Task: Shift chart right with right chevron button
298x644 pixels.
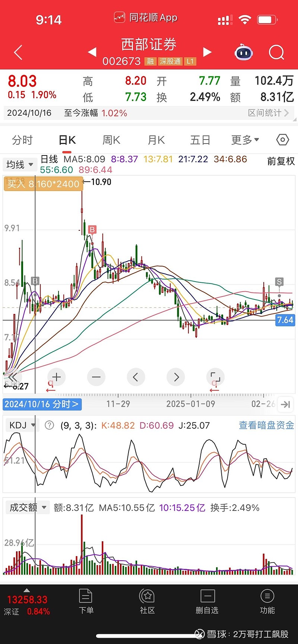Action: [176, 377]
